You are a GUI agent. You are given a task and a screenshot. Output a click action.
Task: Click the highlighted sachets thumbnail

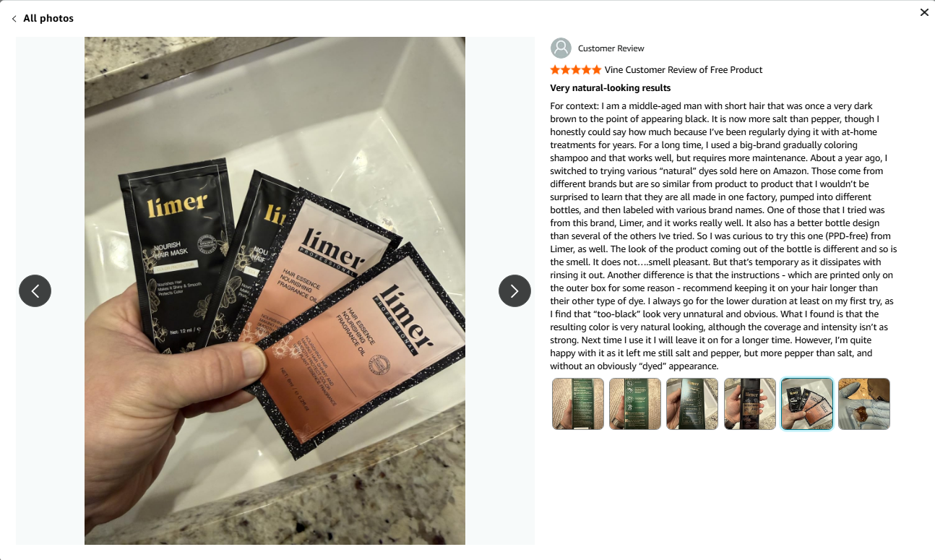[x=807, y=404]
